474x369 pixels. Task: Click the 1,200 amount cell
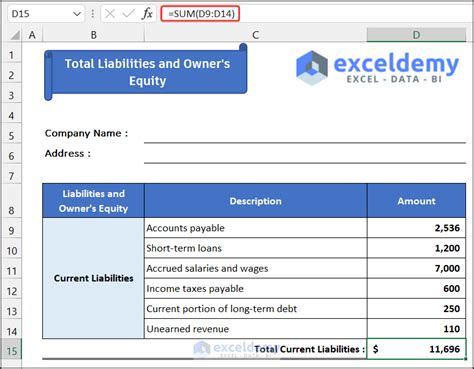pyautogui.click(x=416, y=248)
